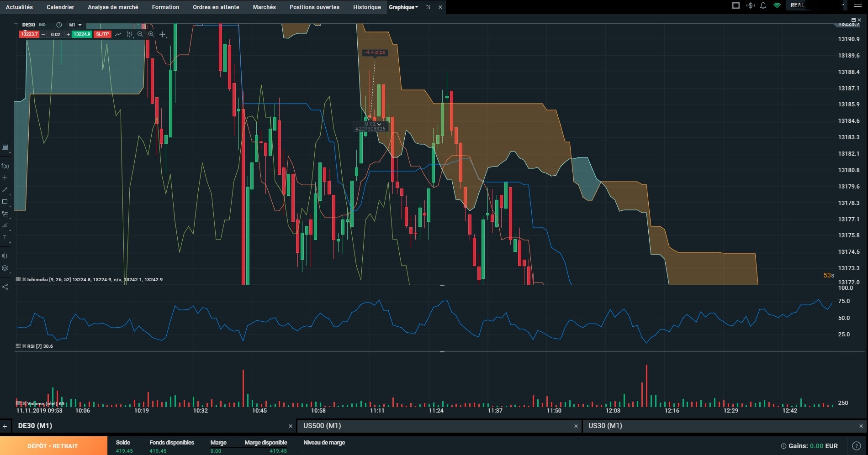
Task: Open the DE30 instrument info icon
Action: click(59, 25)
